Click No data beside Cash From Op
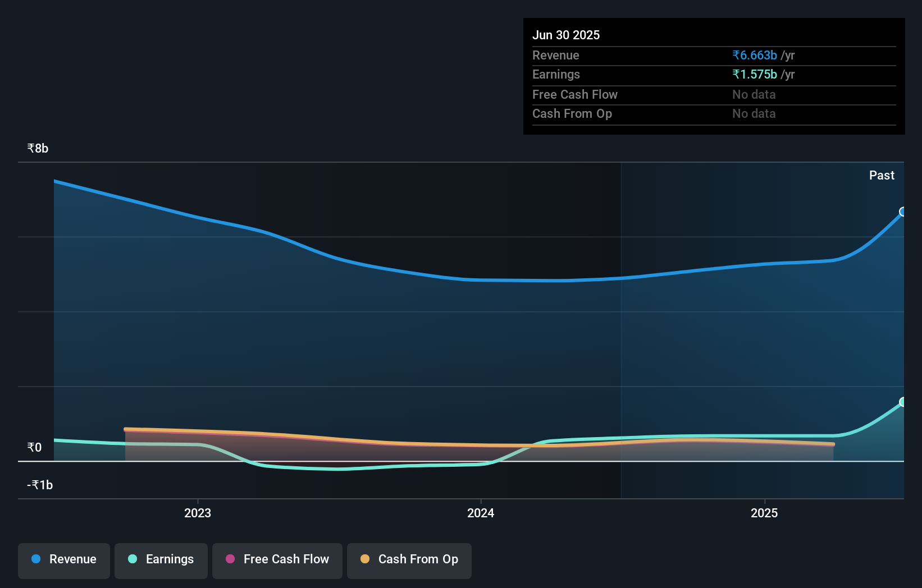 (x=754, y=113)
